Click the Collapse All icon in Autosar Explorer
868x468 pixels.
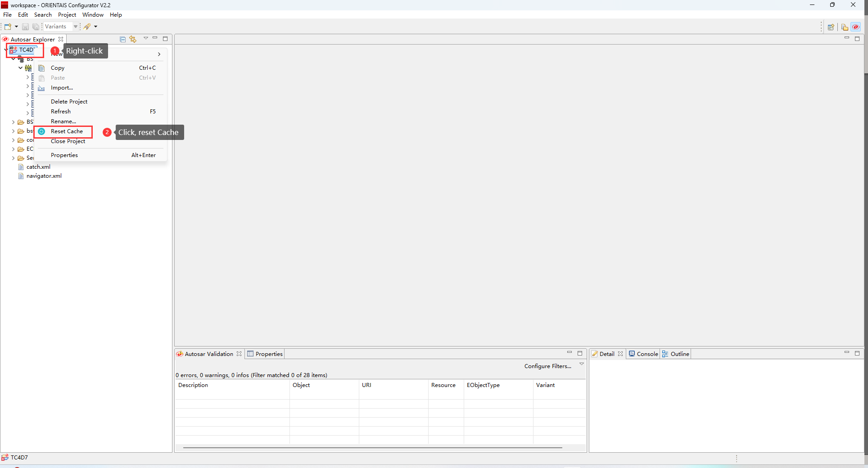click(122, 39)
